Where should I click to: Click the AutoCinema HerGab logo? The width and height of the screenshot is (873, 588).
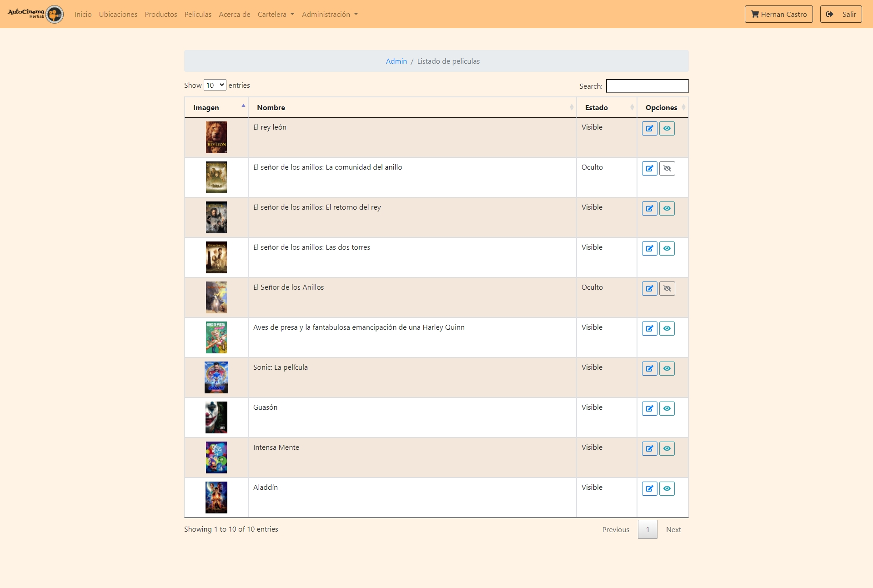point(35,14)
